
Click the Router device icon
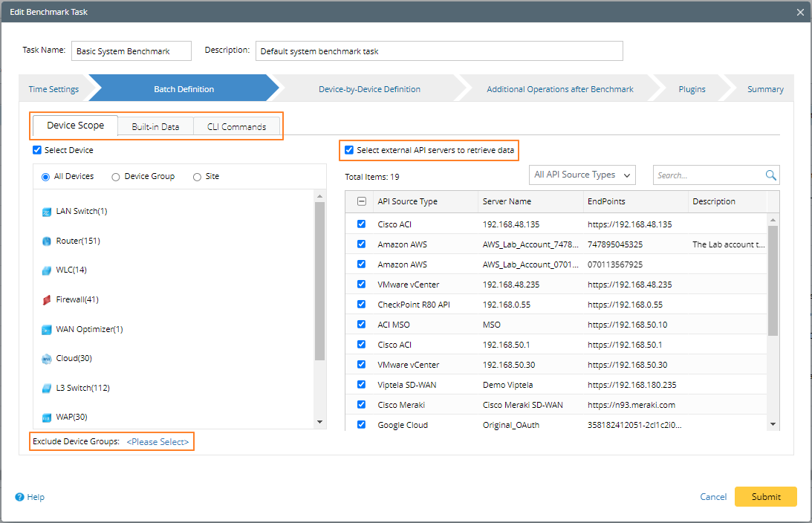[x=47, y=241]
